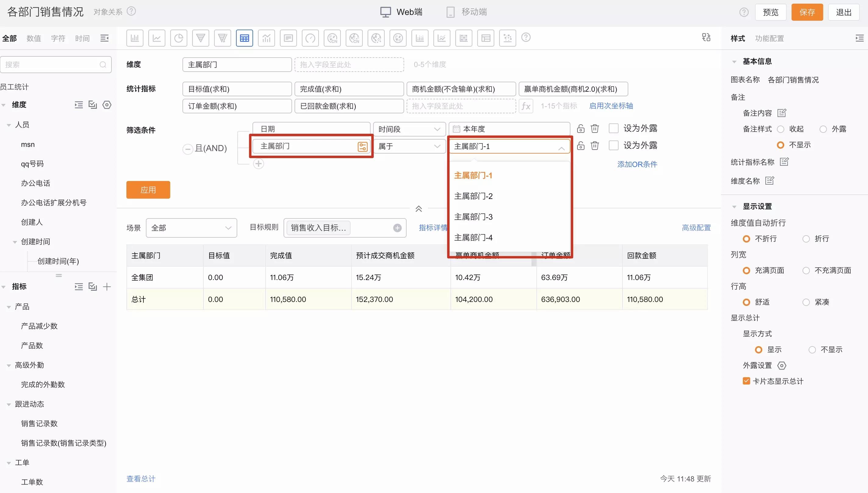Viewport: 868px width, 493px height.
Task: Open the 时间段 dropdown
Action: point(409,129)
